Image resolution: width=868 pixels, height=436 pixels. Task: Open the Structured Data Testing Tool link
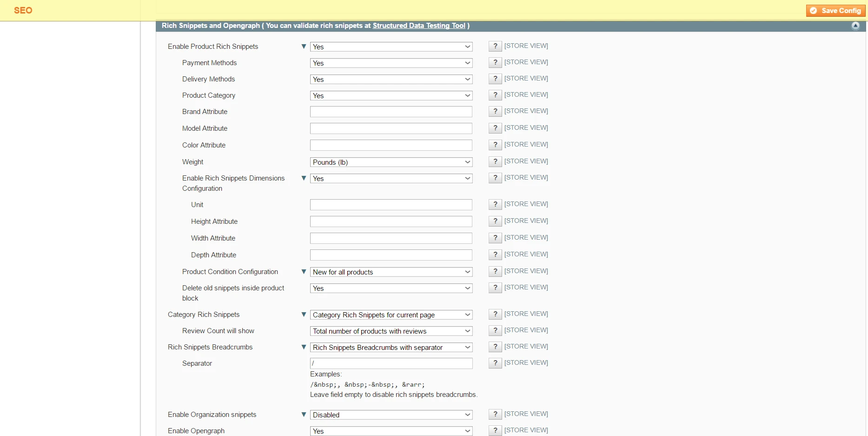419,26
